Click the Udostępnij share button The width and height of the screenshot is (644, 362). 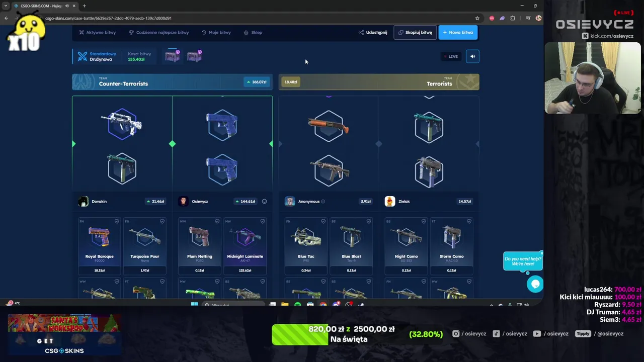click(x=373, y=32)
